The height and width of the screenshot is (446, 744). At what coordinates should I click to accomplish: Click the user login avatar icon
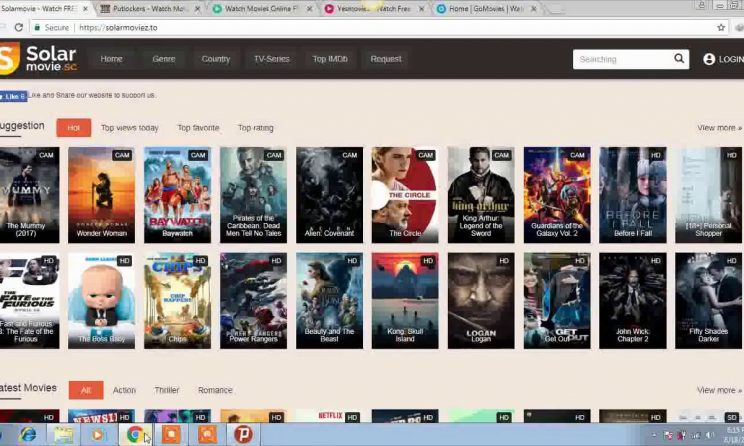coord(709,59)
